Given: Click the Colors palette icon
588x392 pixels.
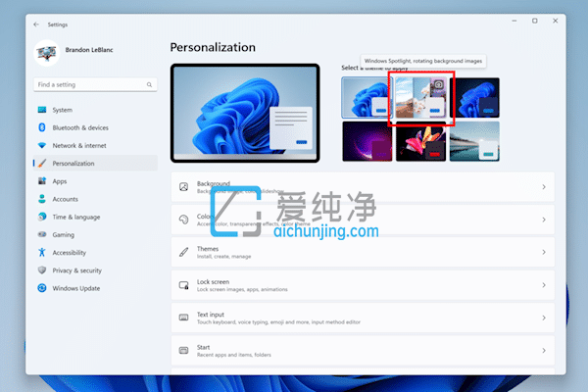Looking at the screenshot, I should 184,220.
